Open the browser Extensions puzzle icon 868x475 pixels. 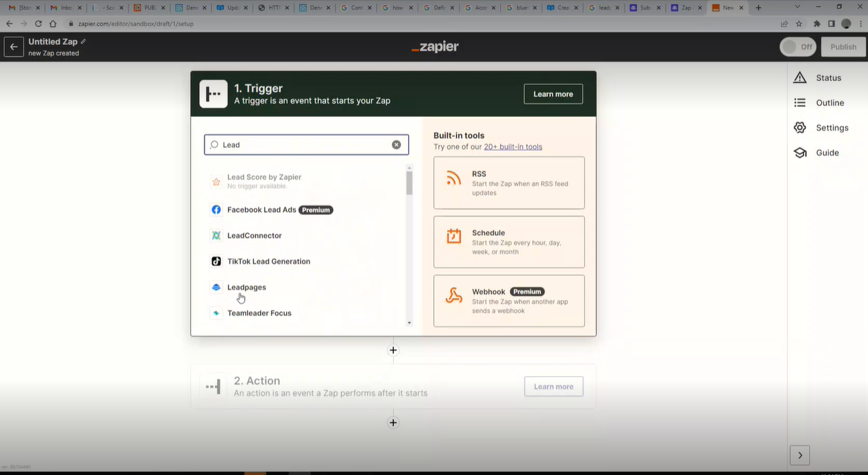pyautogui.click(x=817, y=24)
